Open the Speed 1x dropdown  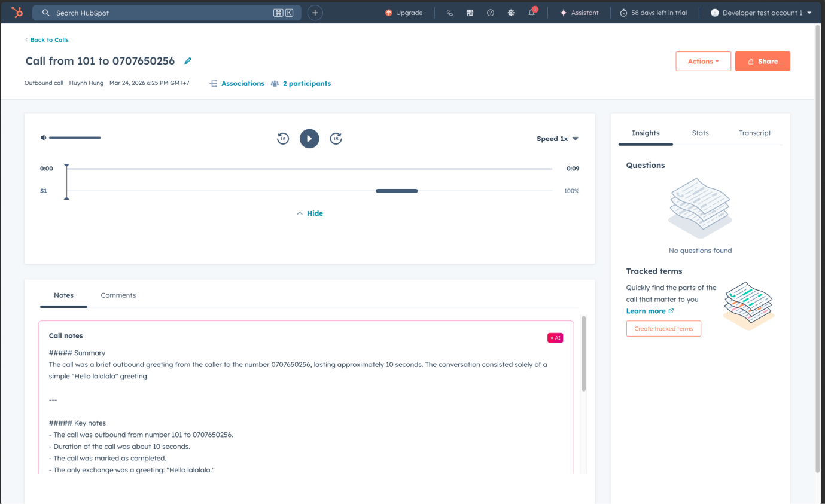tap(558, 139)
